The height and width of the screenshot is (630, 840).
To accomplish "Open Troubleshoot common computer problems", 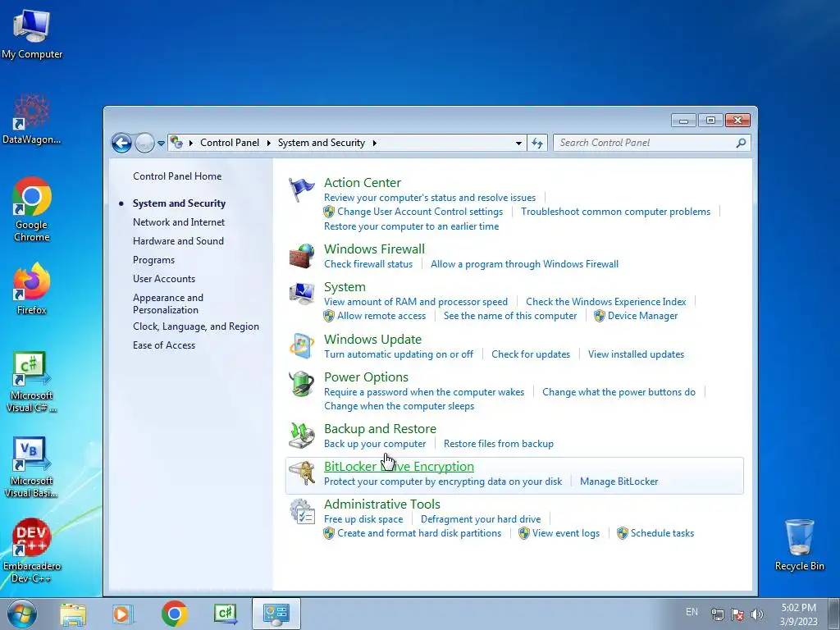I will pos(615,212).
